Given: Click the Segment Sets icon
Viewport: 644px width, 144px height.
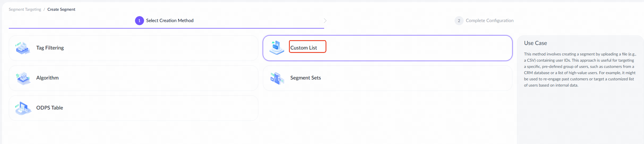Looking at the screenshot, I should (x=277, y=78).
